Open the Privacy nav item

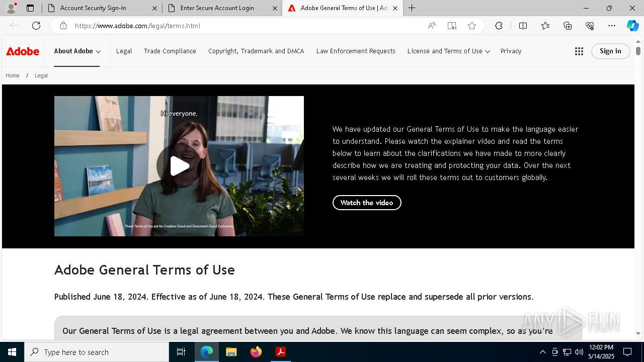[x=511, y=51]
